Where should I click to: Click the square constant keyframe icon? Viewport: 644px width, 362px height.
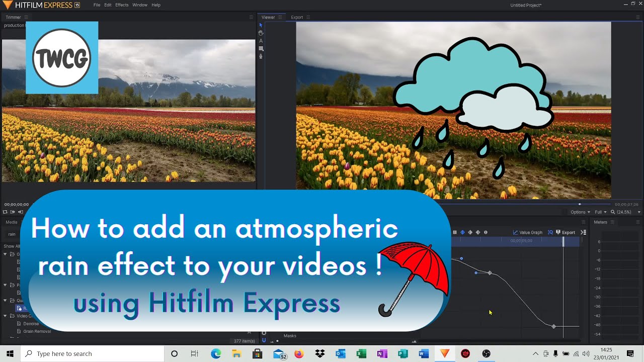tap(455, 232)
